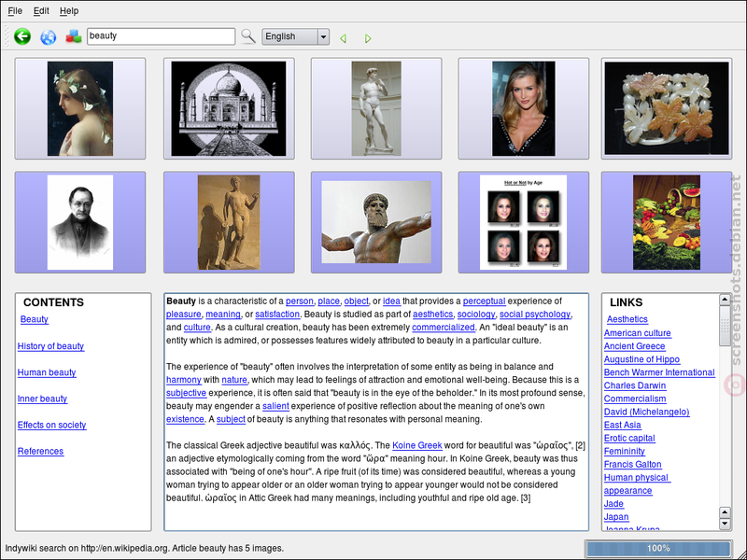This screenshot has width=747, height=560.
Task: Click the colored cubes toolbar icon
Action: tap(74, 36)
